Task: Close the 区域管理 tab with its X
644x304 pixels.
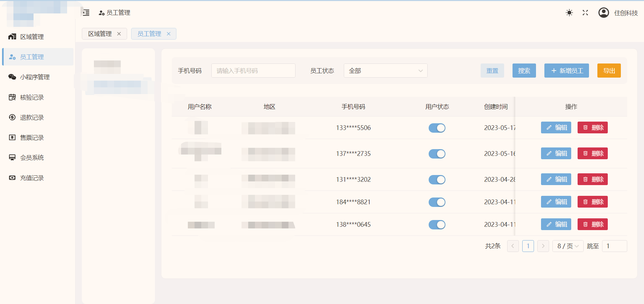Action: tap(119, 34)
